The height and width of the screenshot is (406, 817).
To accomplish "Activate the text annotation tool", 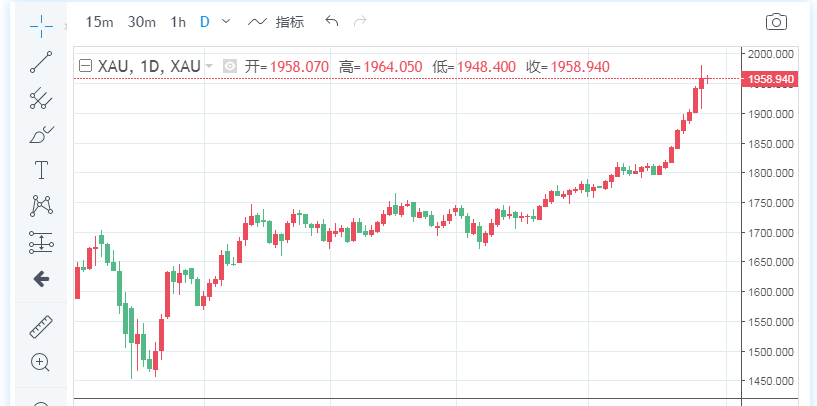I will tap(41, 170).
